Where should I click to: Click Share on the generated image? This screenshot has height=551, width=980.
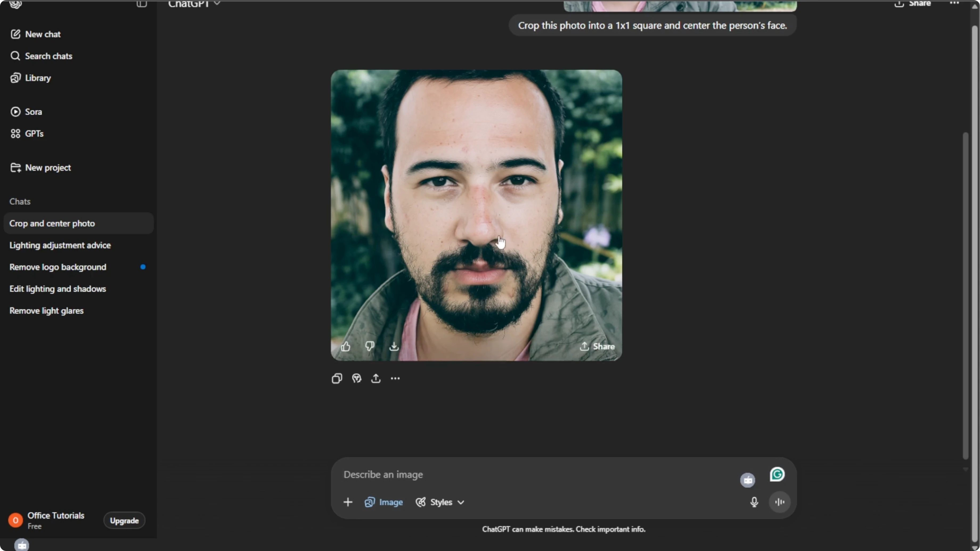pos(597,346)
